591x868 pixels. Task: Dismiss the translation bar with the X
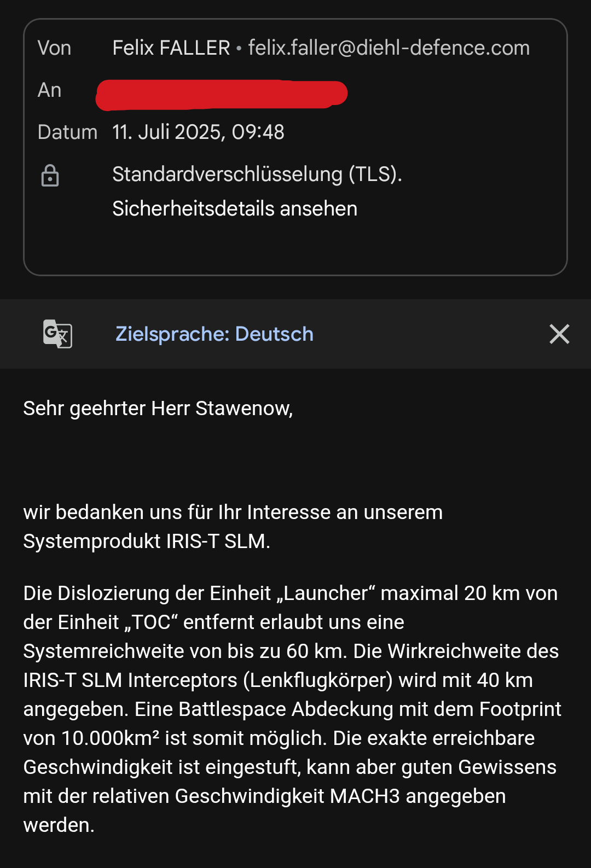tap(559, 334)
